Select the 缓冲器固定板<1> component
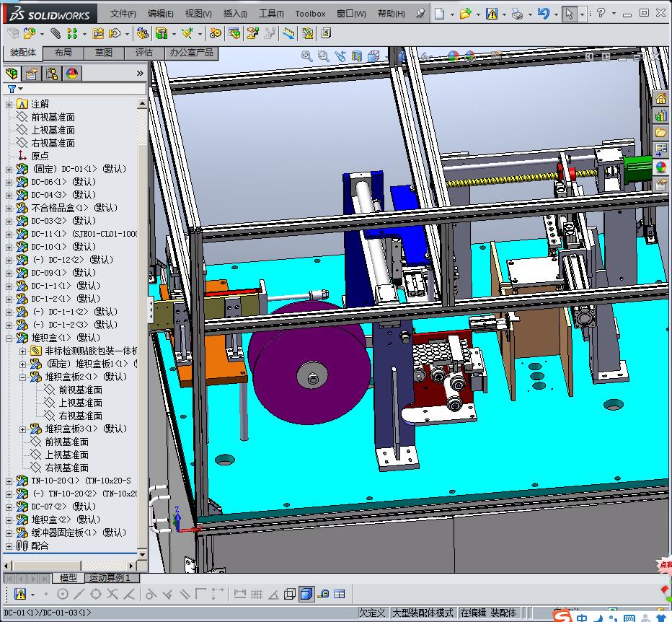 (79, 533)
